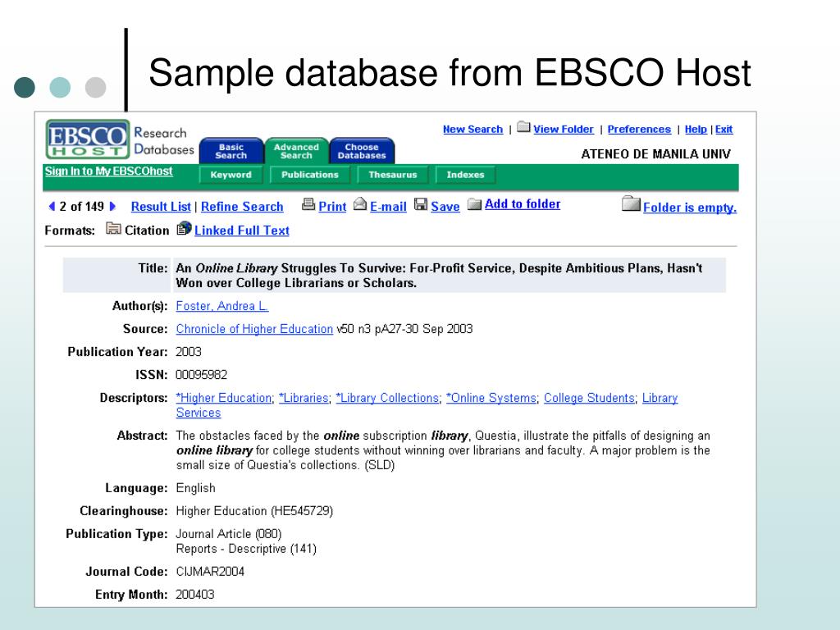Screen dimensions: 840x630
Task: Switch to the Basic Search tab
Action: click(231, 151)
